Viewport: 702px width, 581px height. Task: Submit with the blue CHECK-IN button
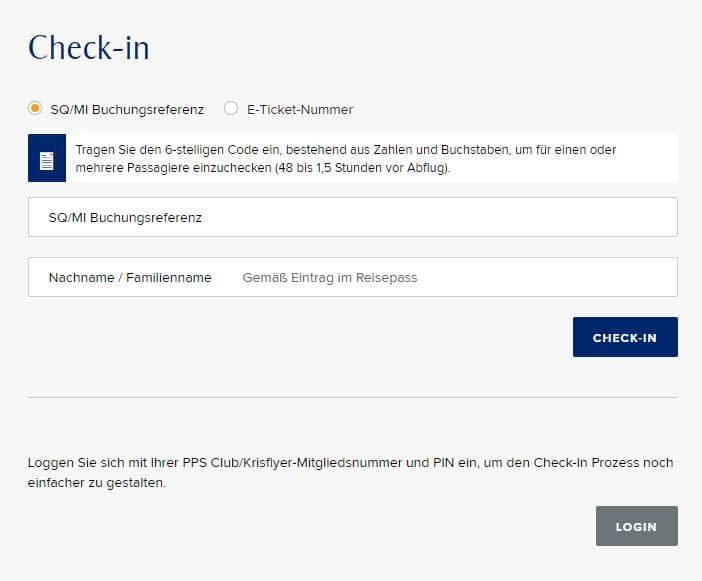(625, 337)
